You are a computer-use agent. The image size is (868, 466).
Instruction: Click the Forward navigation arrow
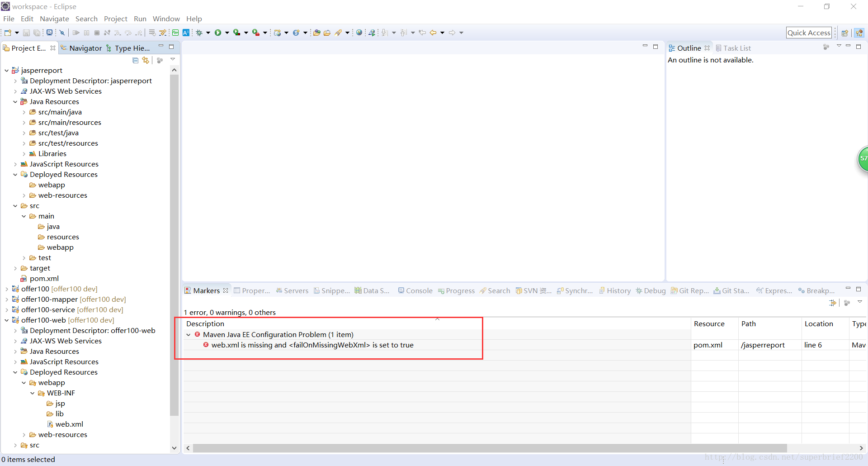pos(452,33)
